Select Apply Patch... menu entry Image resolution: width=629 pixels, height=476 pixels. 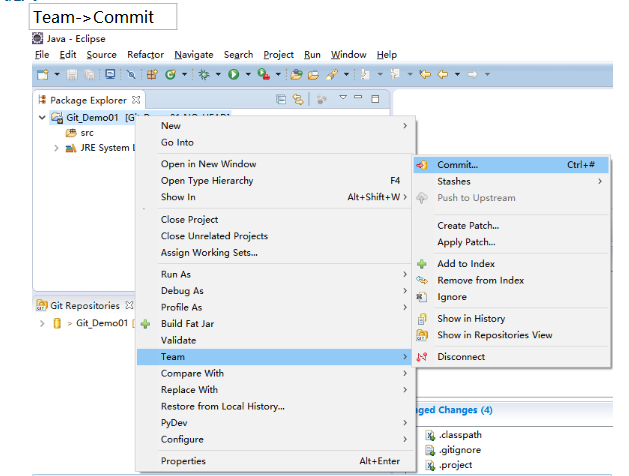click(x=511, y=242)
